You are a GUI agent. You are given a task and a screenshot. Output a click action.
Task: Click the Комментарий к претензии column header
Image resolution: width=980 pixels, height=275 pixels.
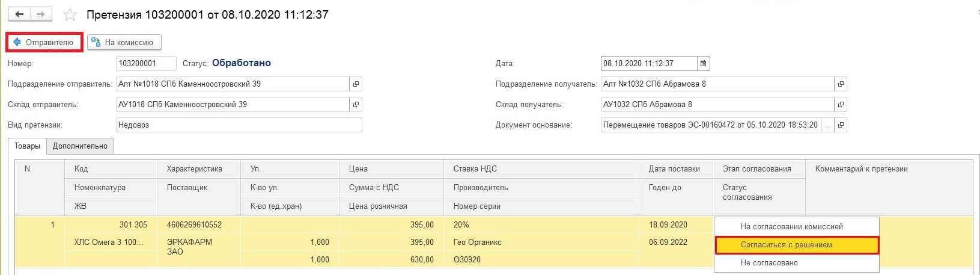861,169
